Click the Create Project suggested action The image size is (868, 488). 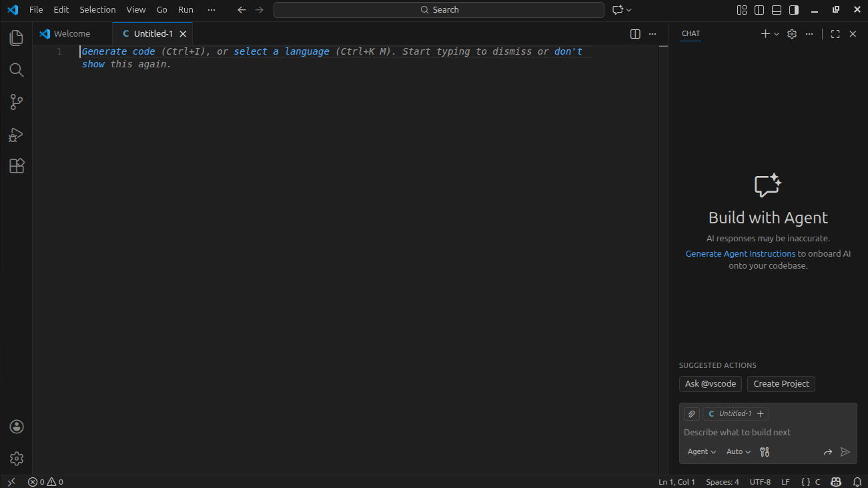point(781,384)
